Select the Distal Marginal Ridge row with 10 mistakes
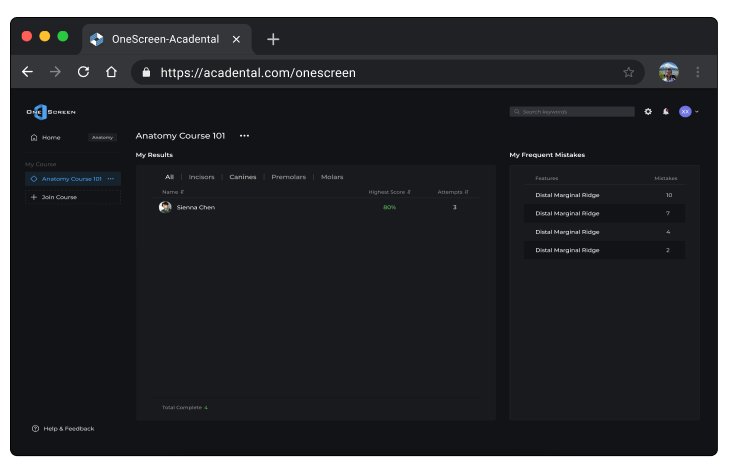This screenshot has width=740, height=470. [x=605, y=195]
